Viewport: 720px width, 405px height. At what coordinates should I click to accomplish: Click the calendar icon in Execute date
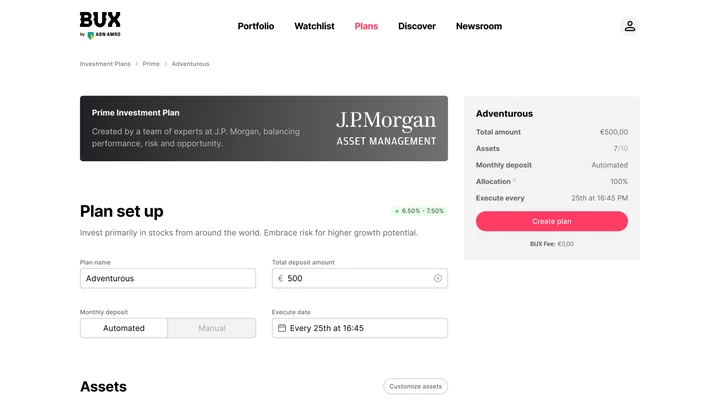[x=282, y=328]
